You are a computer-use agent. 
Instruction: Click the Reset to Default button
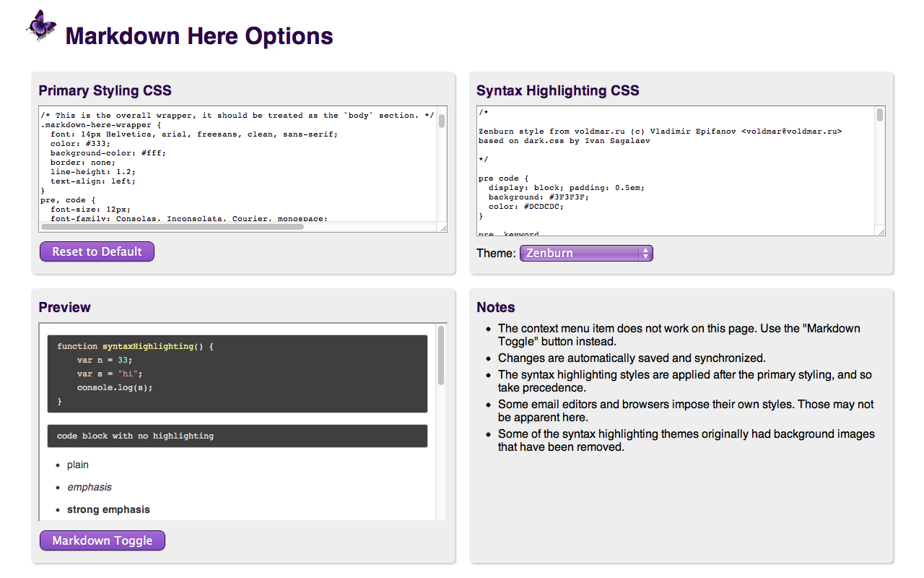(96, 251)
